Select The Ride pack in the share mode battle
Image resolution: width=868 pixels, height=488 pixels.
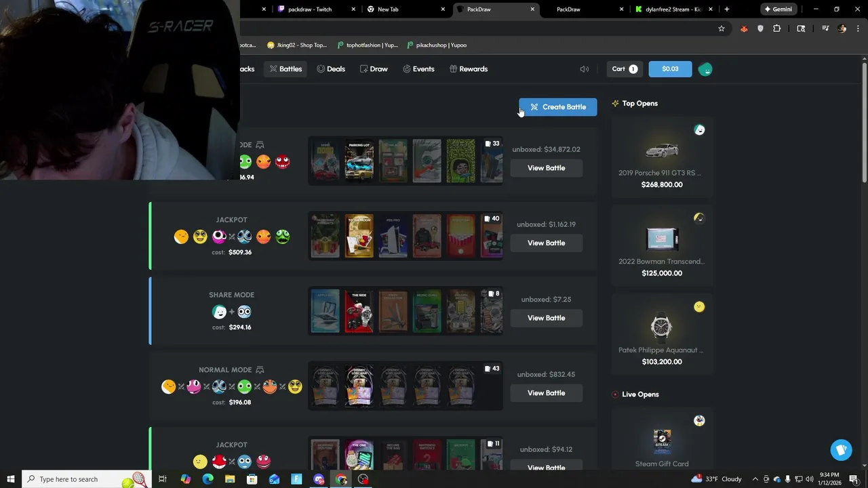359,311
